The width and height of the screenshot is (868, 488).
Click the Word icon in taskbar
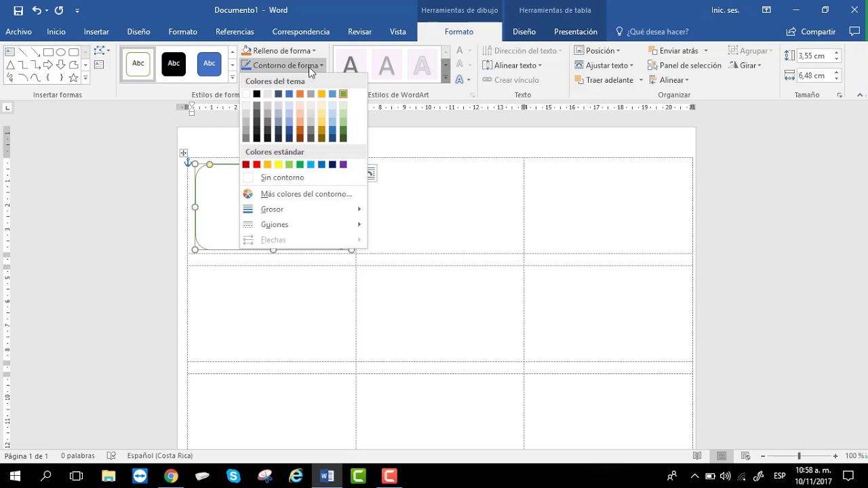pos(328,476)
